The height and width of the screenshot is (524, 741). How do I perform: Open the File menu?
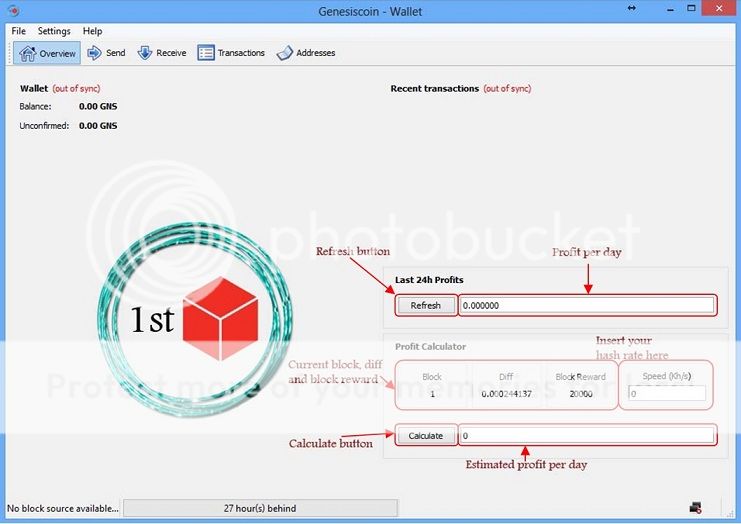18,31
